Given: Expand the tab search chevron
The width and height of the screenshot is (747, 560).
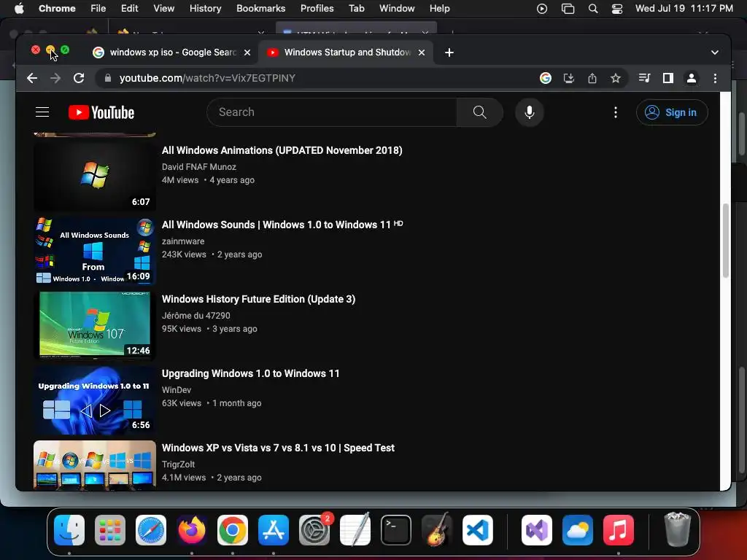Looking at the screenshot, I should (715, 52).
